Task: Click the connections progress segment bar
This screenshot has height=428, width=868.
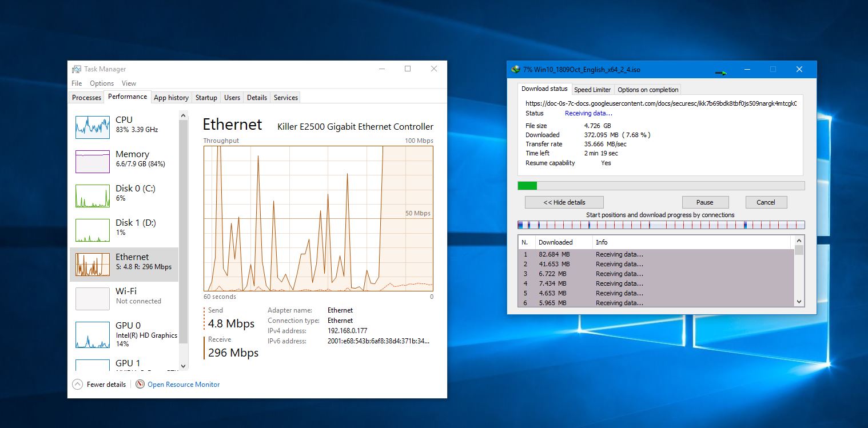Action: click(661, 225)
